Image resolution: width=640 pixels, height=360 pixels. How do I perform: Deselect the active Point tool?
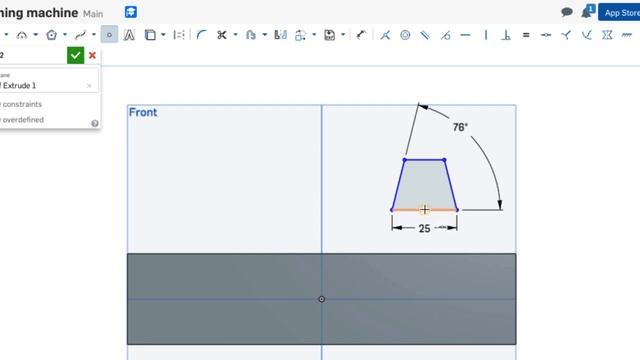coord(109,35)
